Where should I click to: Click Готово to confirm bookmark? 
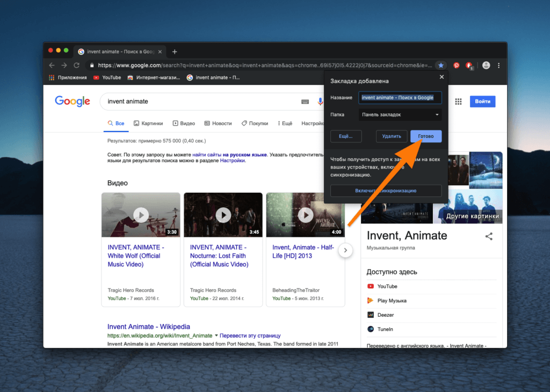(426, 136)
